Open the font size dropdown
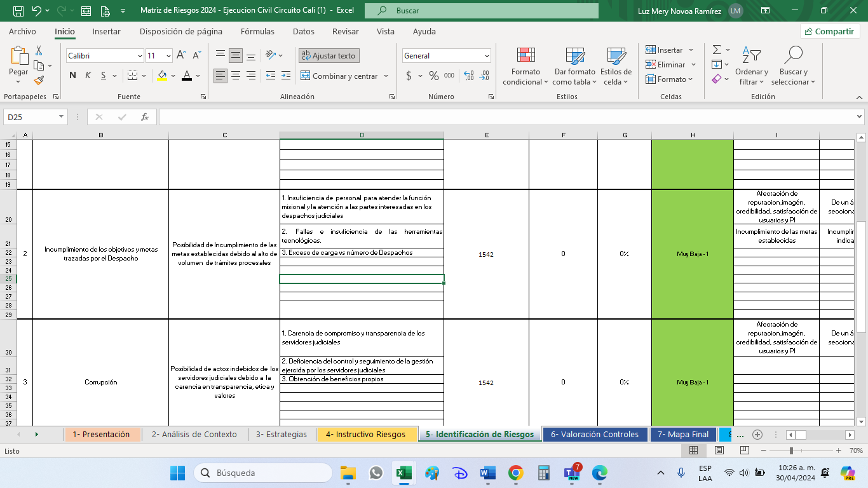The height and width of the screenshot is (488, 868). pyautogui.click(x=168, y=56)
